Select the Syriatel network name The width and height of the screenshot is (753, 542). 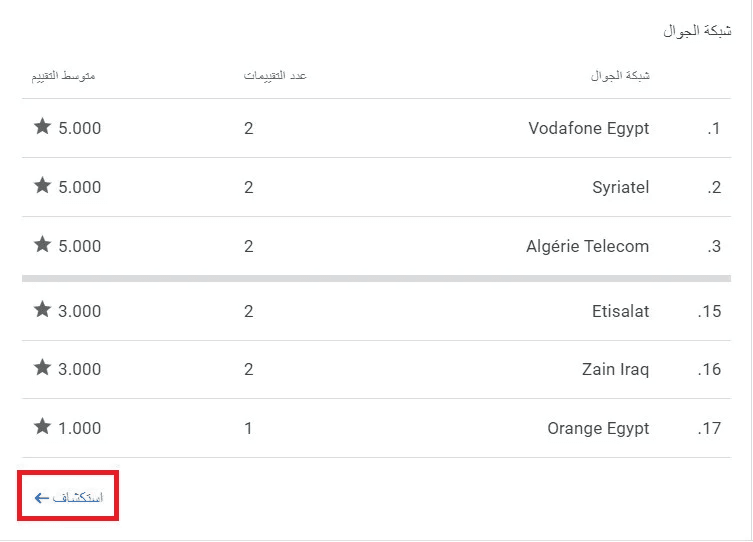point(620,187)
